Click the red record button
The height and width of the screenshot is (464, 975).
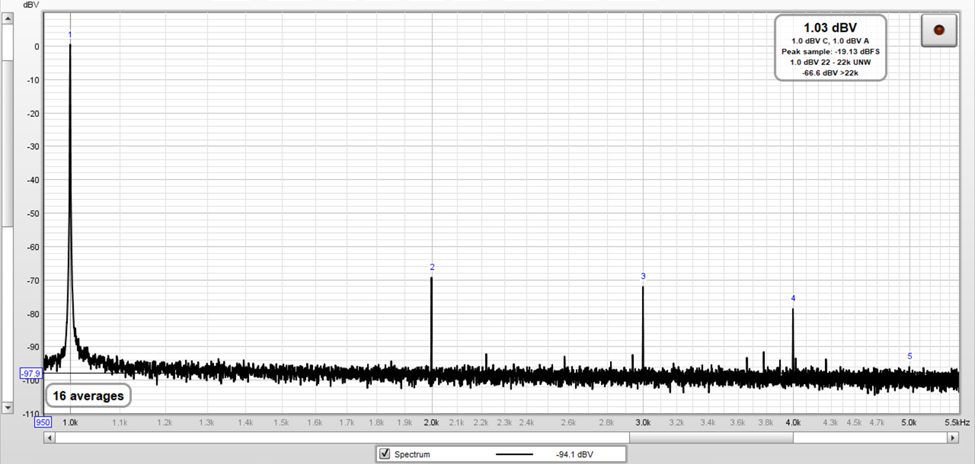click(x=938, y=31)
